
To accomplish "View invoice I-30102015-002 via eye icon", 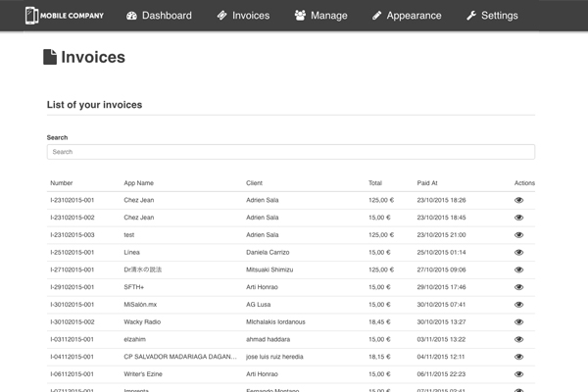I will coord(518,321).
